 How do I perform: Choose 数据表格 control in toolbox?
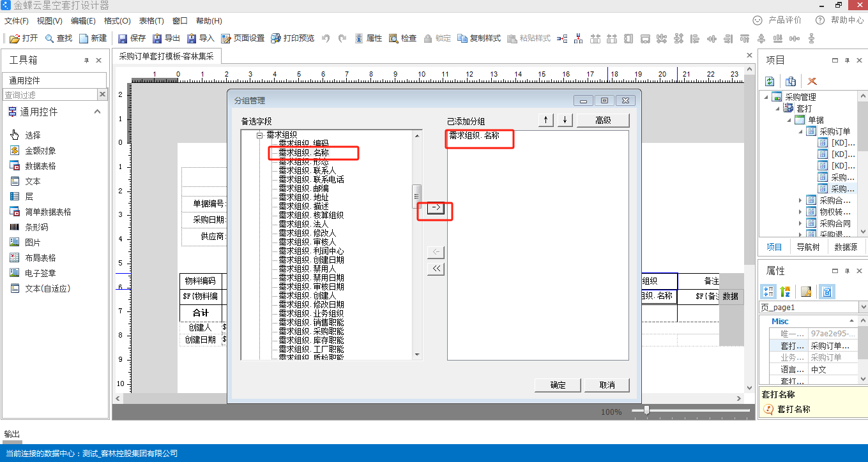pos(33,166)
